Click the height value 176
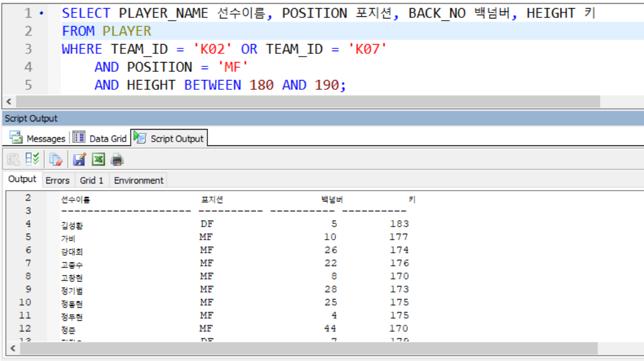 coord(399,263)
